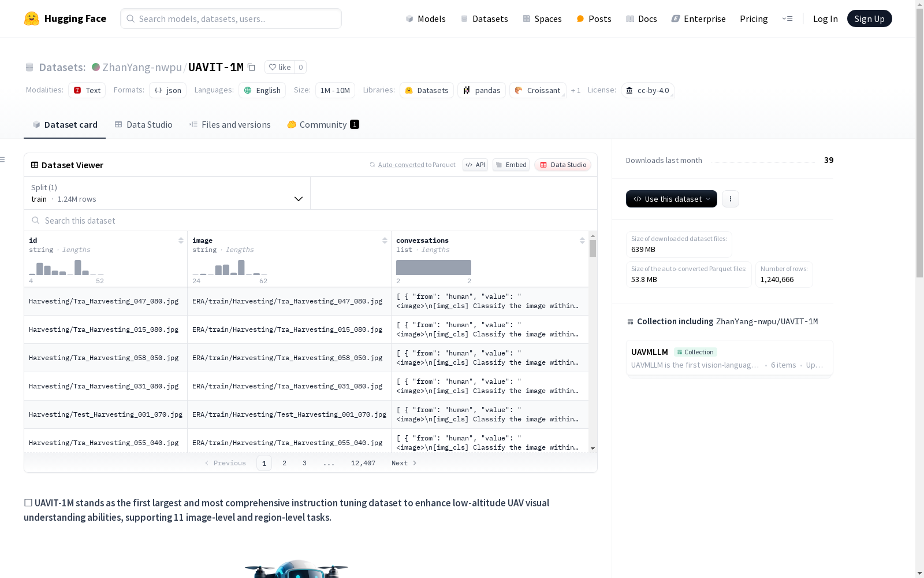Open the Data Studio tab
The image size is (924, 578).
tap(144, 124)
